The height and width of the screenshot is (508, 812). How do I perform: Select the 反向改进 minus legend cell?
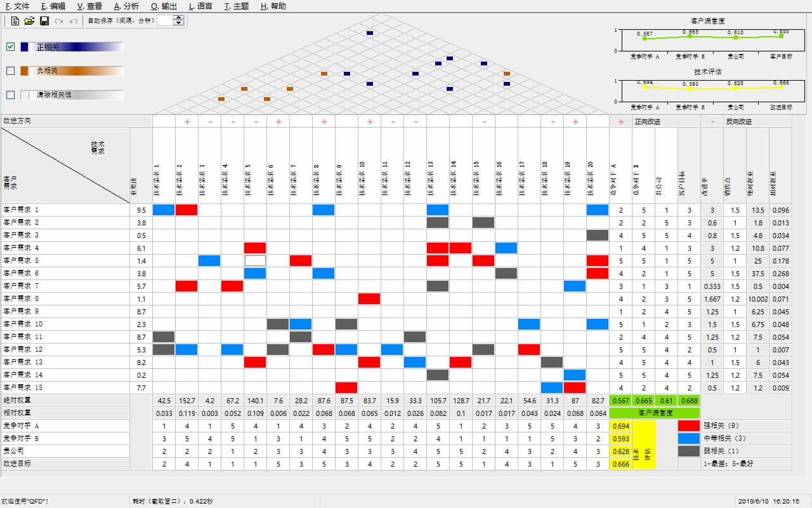coord(712,121)
